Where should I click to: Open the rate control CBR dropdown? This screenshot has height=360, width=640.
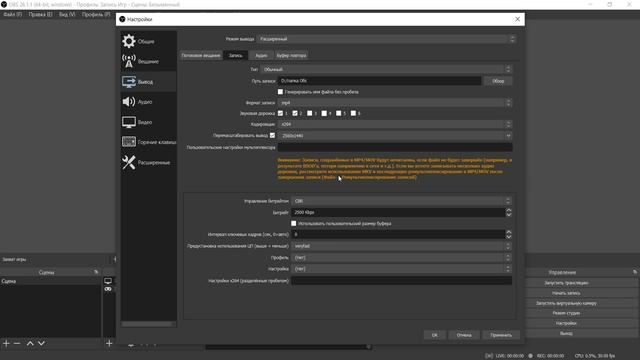401,201
